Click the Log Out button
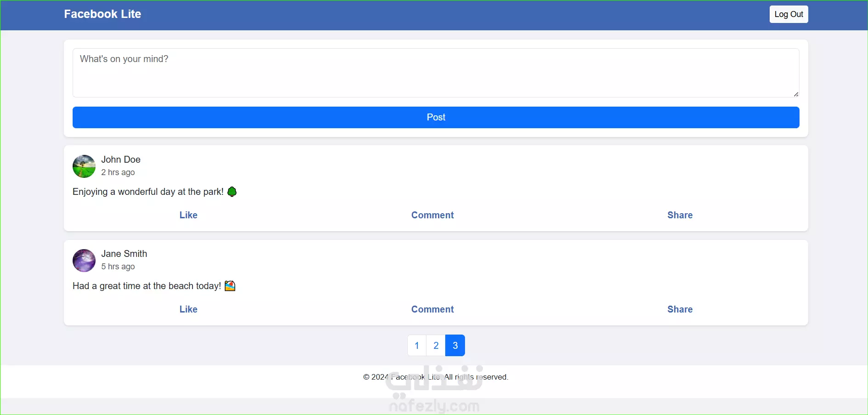The width and height of the screenshot is (868, 415). (x=789, y=14)
